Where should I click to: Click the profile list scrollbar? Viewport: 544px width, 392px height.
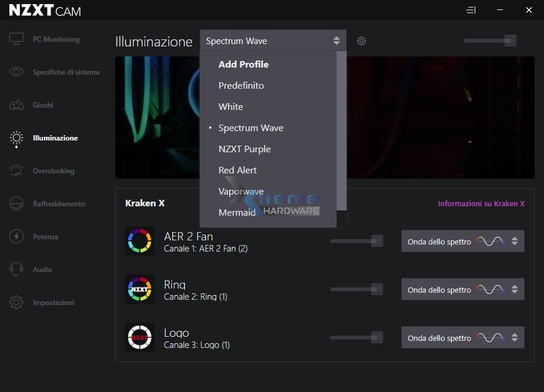coord(341,130)
